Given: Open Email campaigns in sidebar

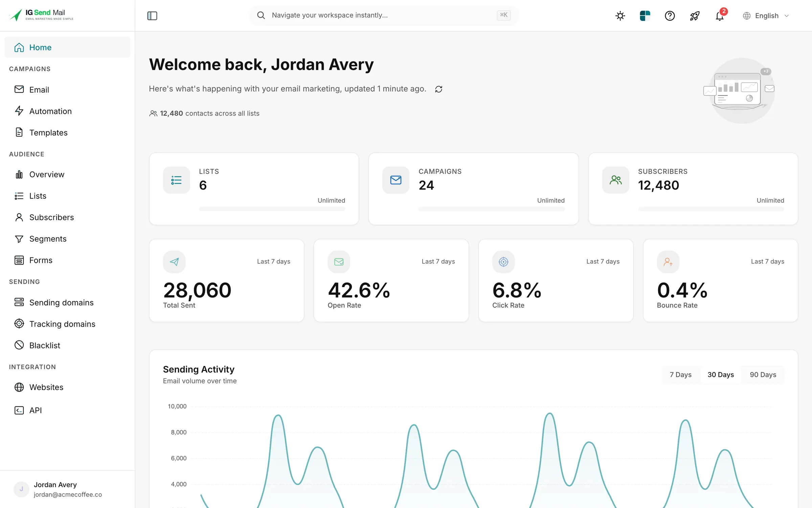Looking at the screenshot, I should click(67, 89).
